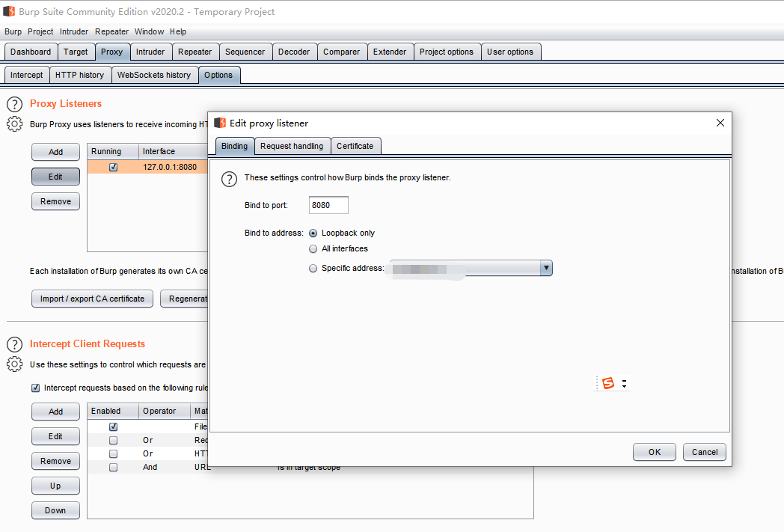Switch to the Dashboard tab
The width and height of the screenshot is (784, 532).
pos(31,52)
